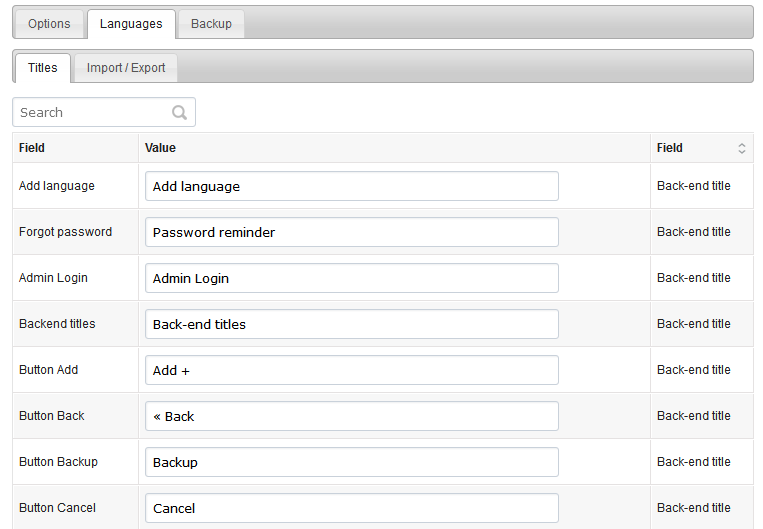The image size is (763, 529).
Task: Edit the Backup button value field
Action: tap(351, 462)
